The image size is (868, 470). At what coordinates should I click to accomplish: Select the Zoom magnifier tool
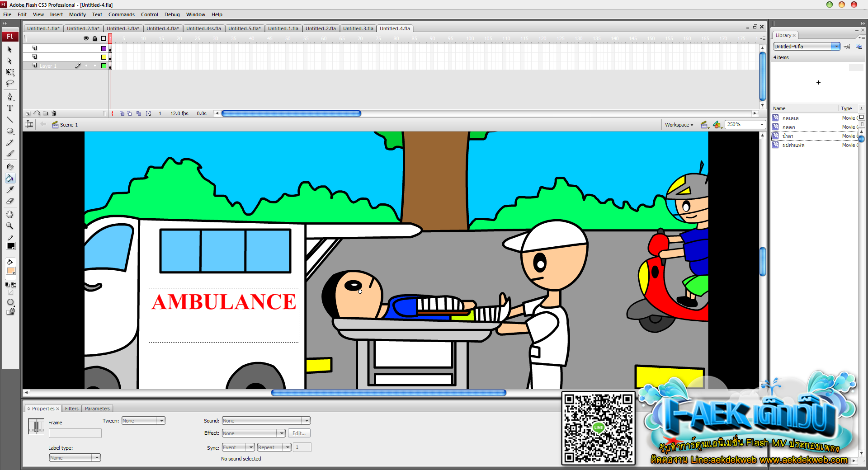(10, 226)
